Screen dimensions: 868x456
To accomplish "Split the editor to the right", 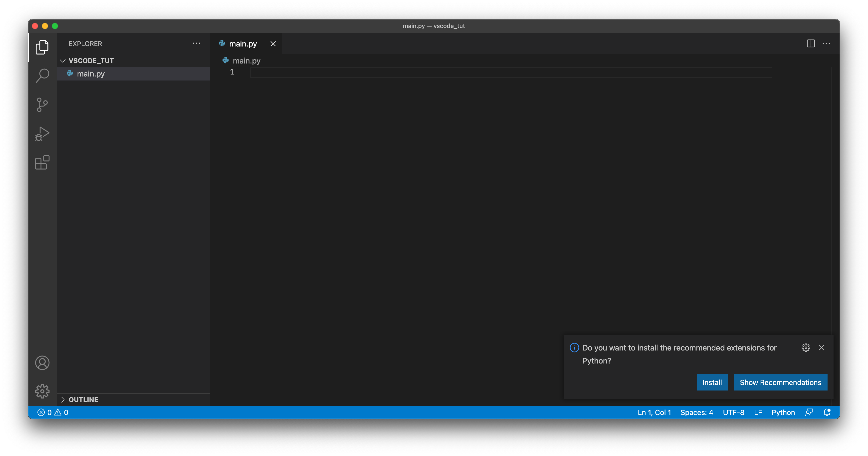I will [811, 43].
